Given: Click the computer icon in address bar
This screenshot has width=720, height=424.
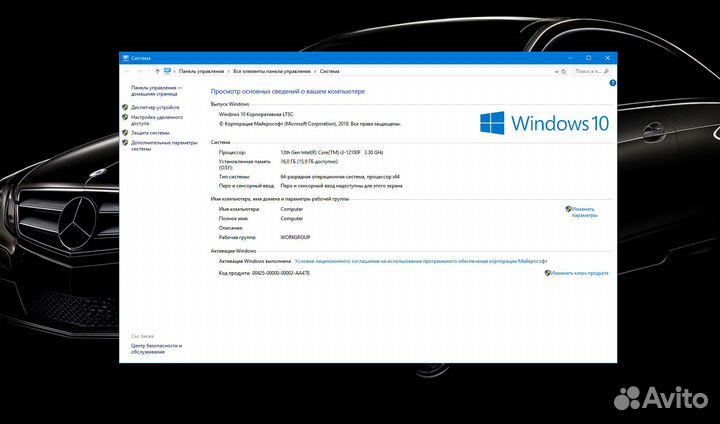Looking at the screenshot, I should 167,71.
